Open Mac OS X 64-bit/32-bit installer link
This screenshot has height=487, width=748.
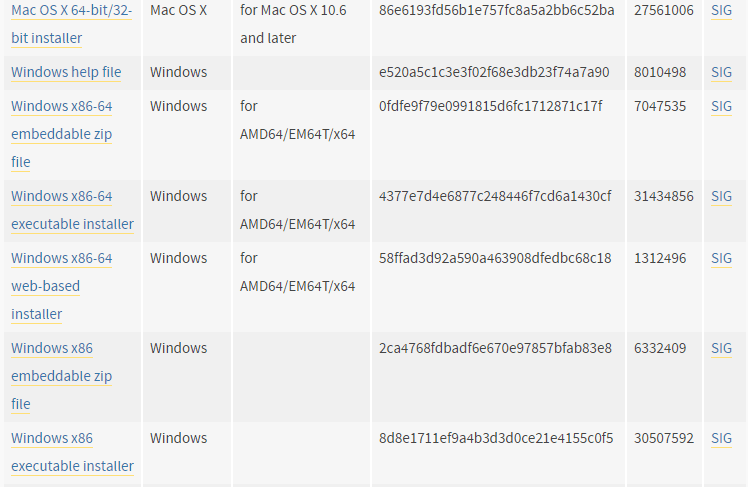tap(72, 24)
